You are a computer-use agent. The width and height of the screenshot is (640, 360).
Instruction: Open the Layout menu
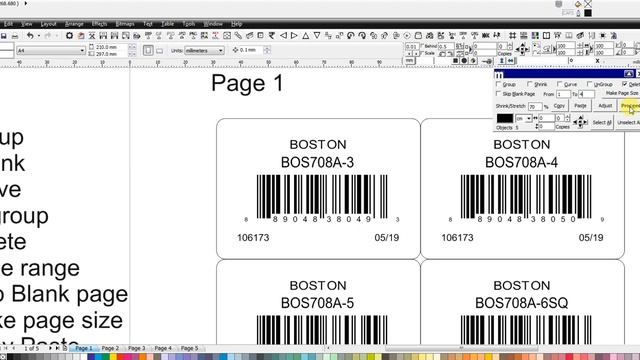coord(48,24)
